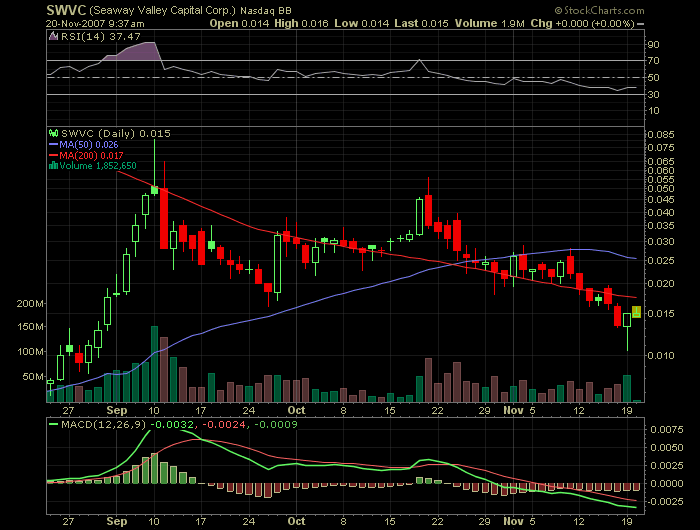Click the Volume 1,852,650 legend text

(98, 166)
